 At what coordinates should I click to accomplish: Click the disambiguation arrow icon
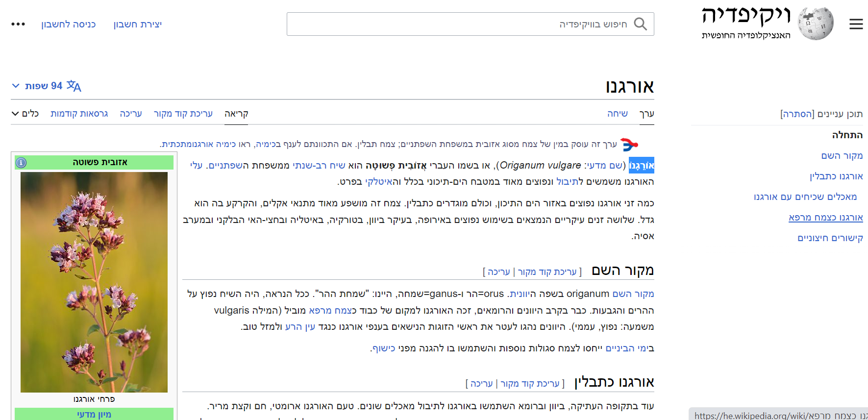629,145
